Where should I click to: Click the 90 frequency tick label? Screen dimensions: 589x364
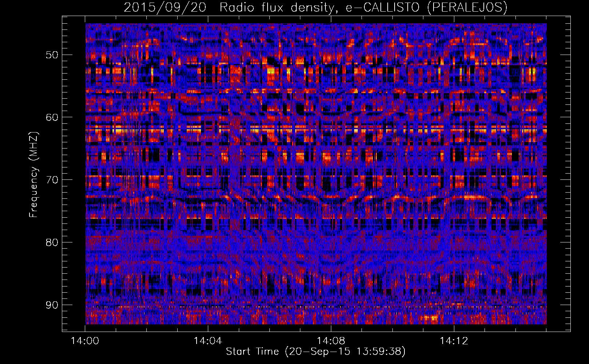tap(52, 305)
